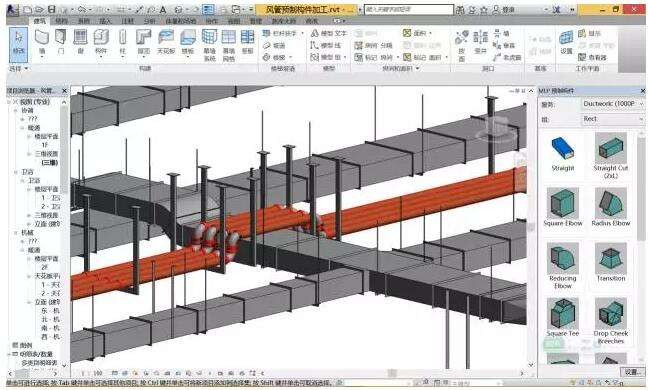
Task: Pick the Window tool icon
Action: click(x=80, y=42)
